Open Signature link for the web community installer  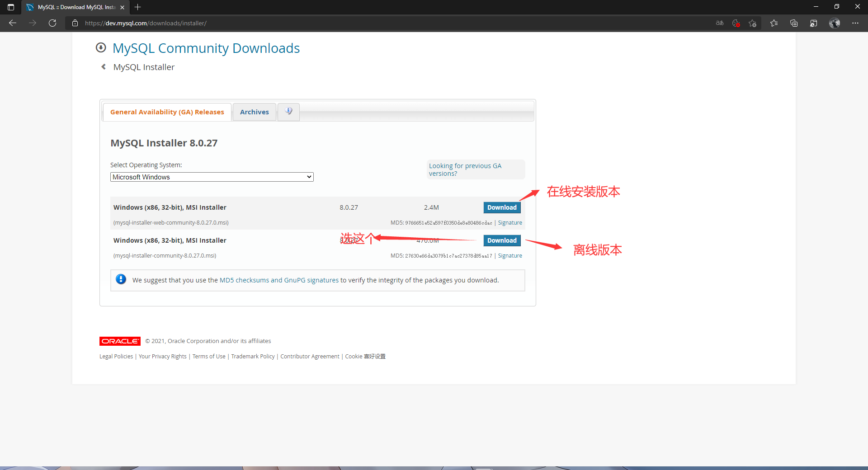[510, 223]
